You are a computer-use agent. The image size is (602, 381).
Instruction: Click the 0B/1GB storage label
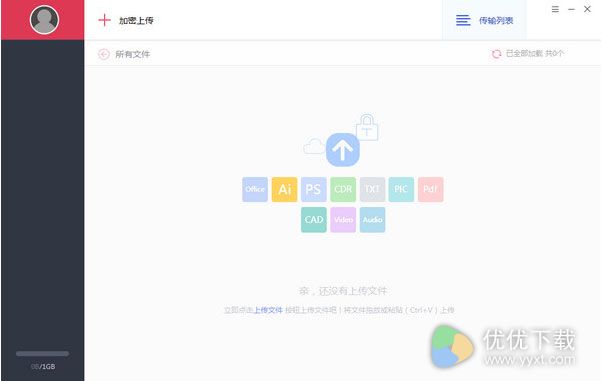pyautogui.click(x=43, y=367)
